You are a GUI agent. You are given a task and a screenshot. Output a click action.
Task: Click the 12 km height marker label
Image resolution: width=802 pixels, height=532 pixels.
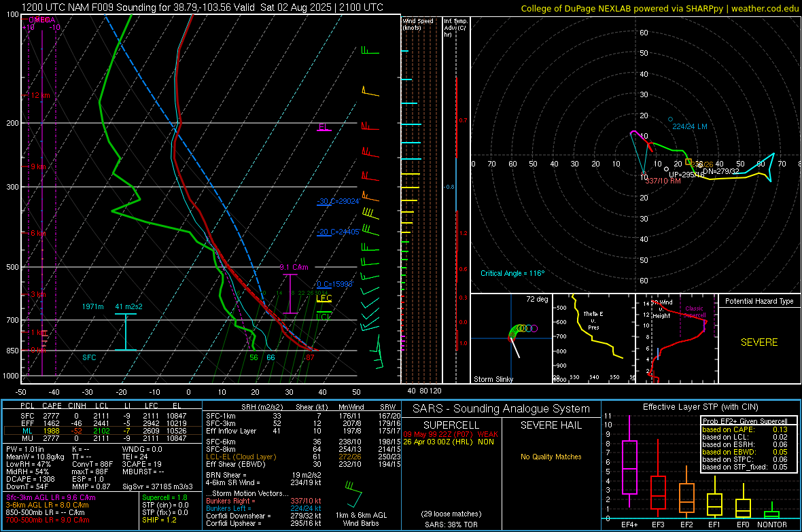point(40,95)
